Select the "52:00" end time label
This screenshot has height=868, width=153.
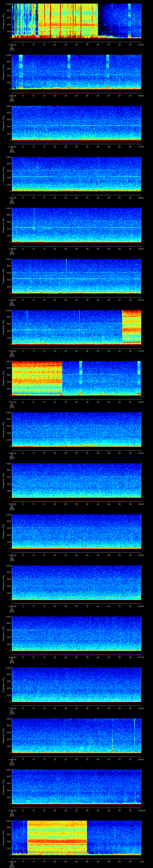tap(141, 402)
